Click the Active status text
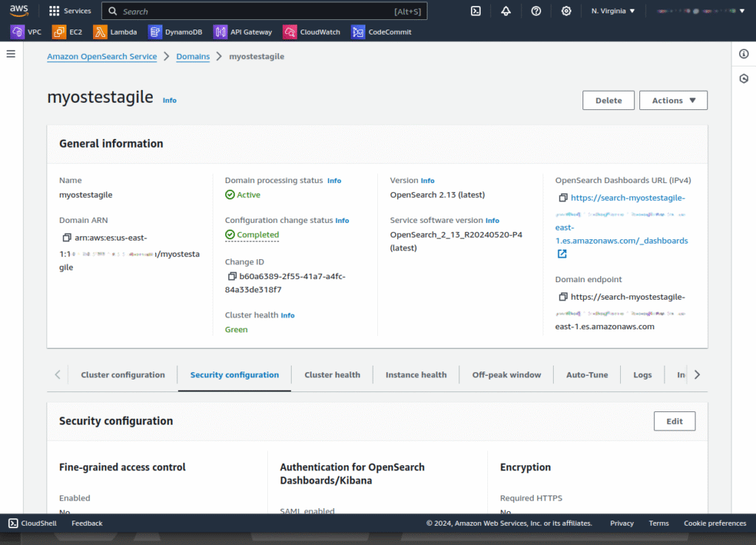This screenshot has height=545, width=756. [248, 195]
